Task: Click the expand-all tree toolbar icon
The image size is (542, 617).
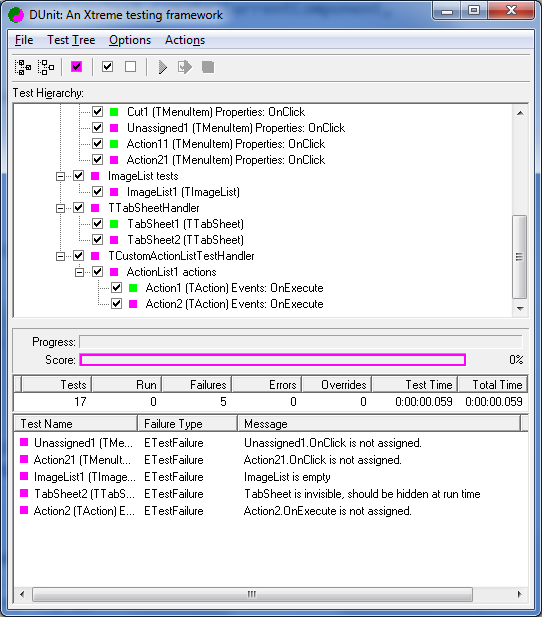Action: coord(23,67)
